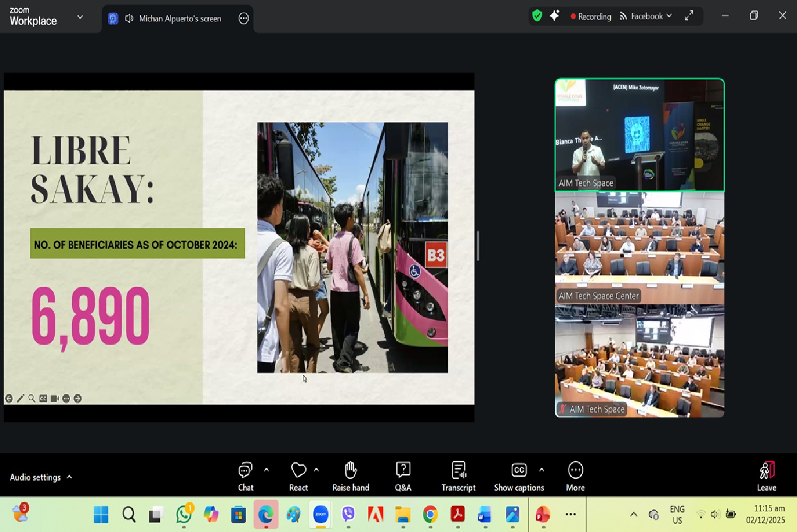Click the Recording indicator
This screenshot has height=532, width=797.
[591, 16]
